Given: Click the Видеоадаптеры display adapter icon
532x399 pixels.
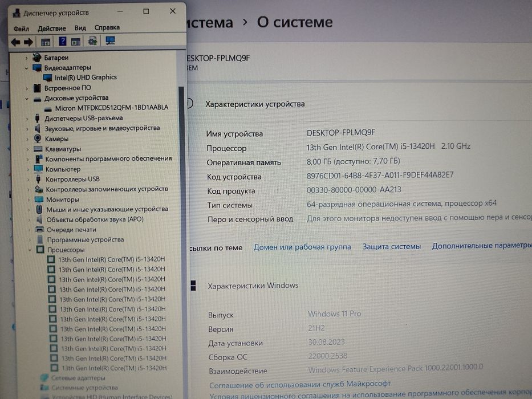Looking at the screenshot, I should point(37,68).
